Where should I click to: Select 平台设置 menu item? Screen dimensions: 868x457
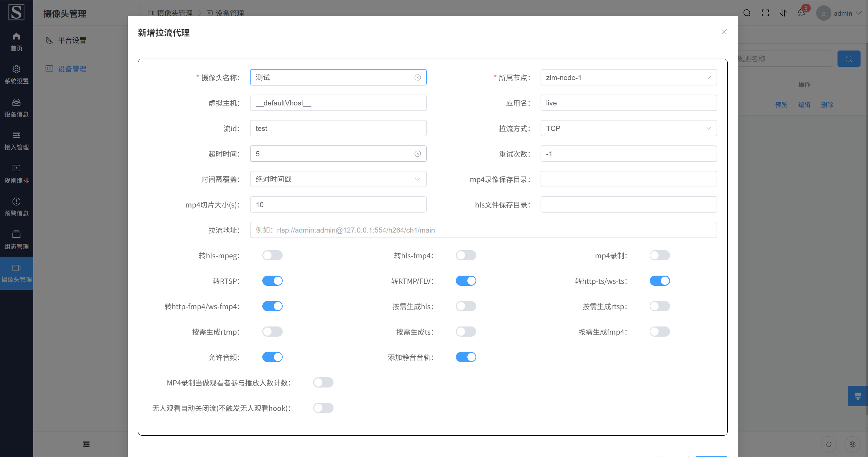coord(72,41)
